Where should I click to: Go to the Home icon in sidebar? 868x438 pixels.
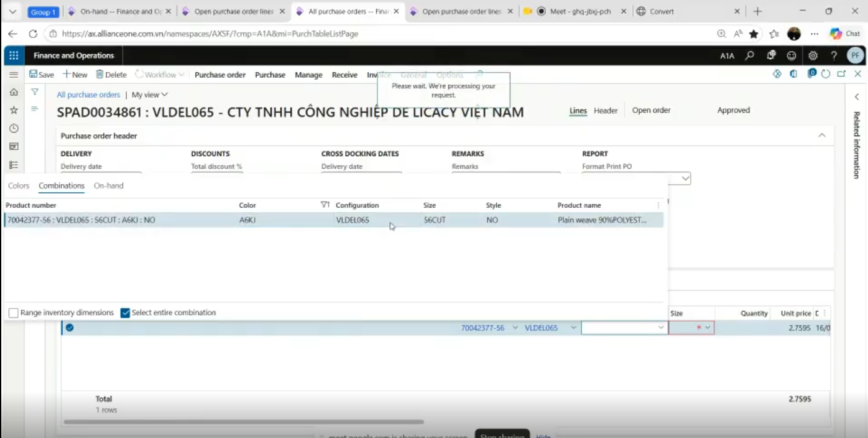[x=14, y=92]
